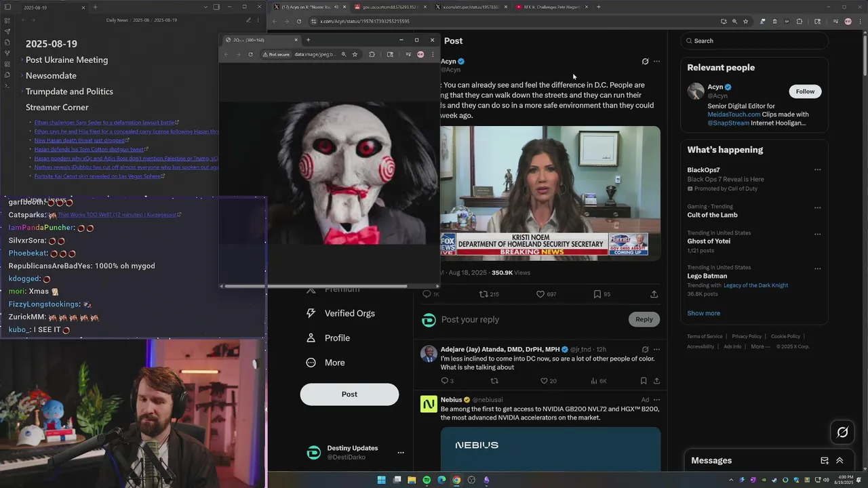The height and width of the screenshot is (488, 868).
Task: Open Destiny Updates account menu
Action: coord(400,453)
